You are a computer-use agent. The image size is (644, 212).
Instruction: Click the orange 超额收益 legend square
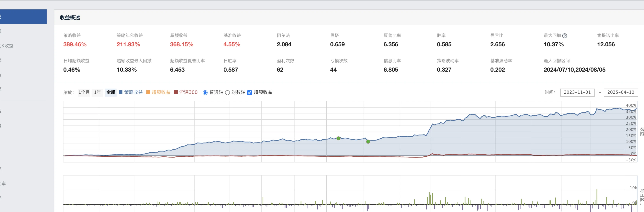[x=148, y=92]
